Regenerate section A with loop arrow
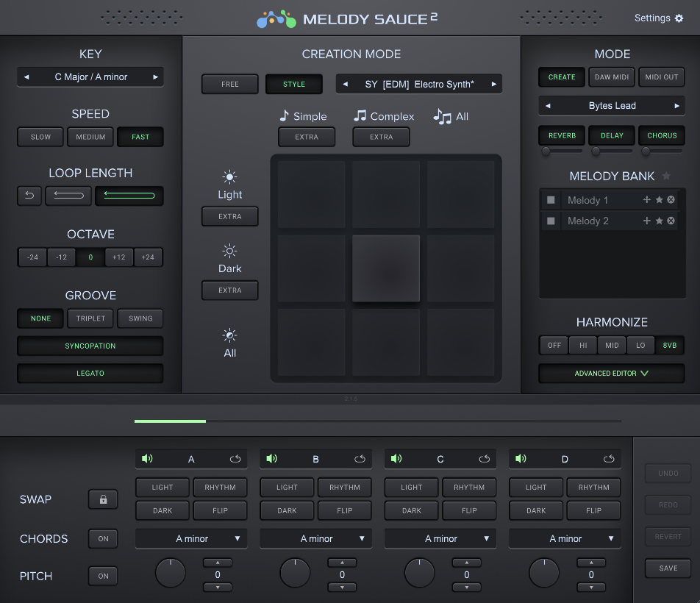The image size is (700, 603). pos(235,459)
